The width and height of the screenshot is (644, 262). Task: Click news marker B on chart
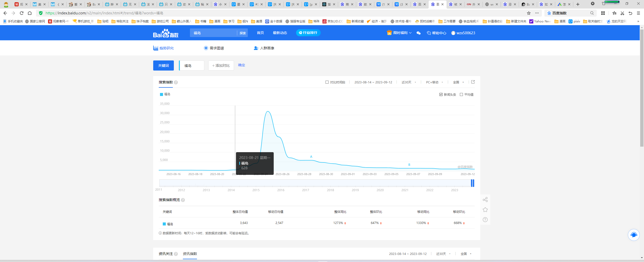point(409,165)
